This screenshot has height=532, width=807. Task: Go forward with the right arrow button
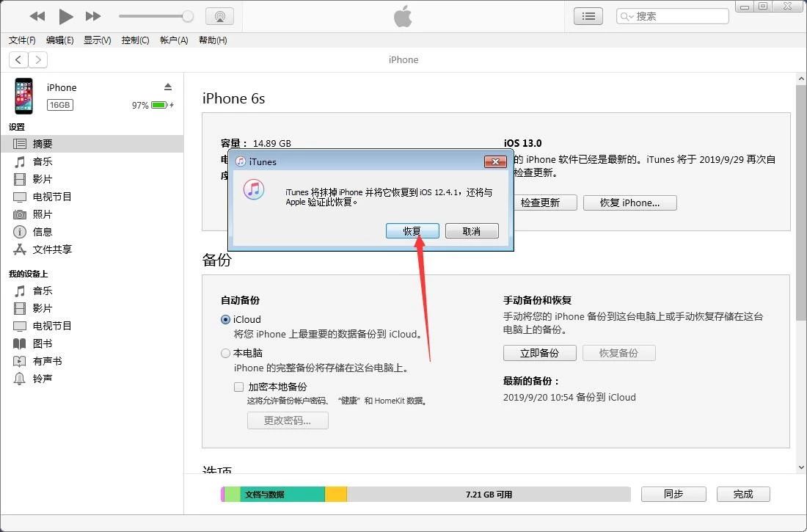(38, 59)
